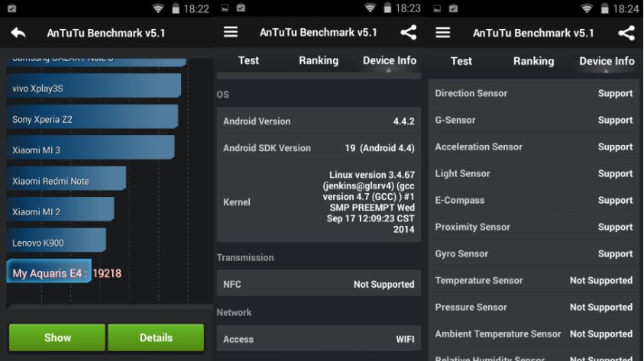Tap the back arrow in the left screen
This screenshot has height=361, width=644.
pyautogui.click(x=18, y=33)
